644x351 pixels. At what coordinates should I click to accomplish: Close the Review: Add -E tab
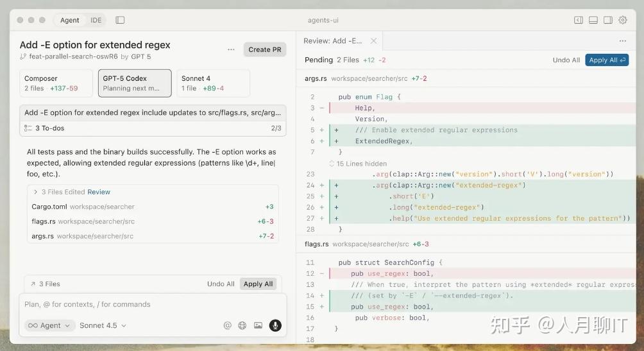point(374,40)
